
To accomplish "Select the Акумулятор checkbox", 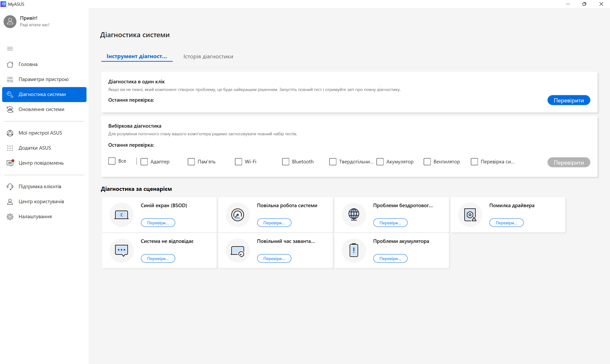I will pos(380,162).
